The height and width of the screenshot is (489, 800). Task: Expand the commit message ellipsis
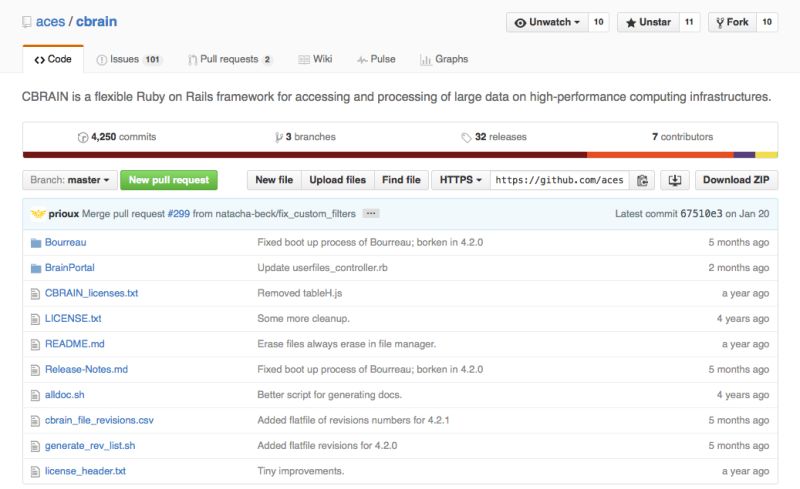[371, 214]
